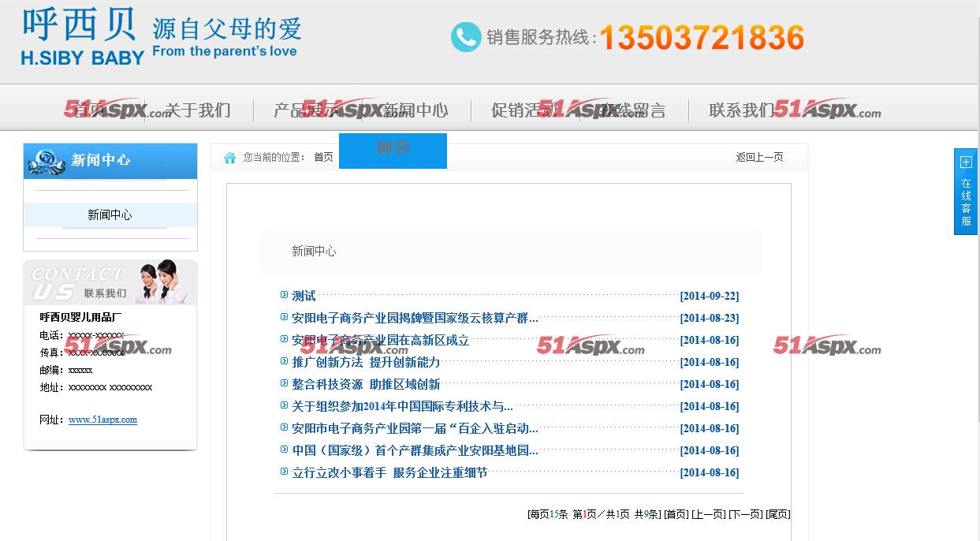Click the news center header icon
The image size is (980, 541).
[x=47, y=162]
